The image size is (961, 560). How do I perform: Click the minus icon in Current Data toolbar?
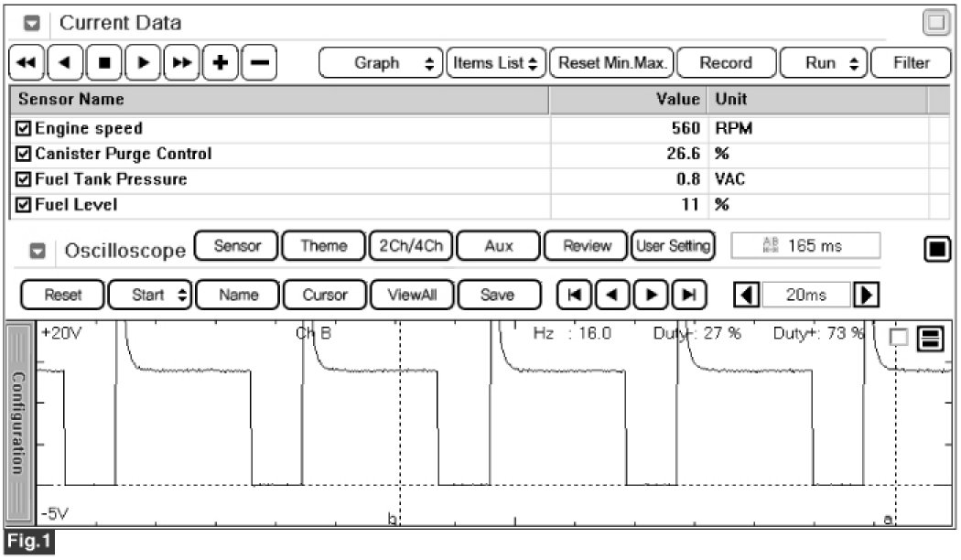coord(260,63)
